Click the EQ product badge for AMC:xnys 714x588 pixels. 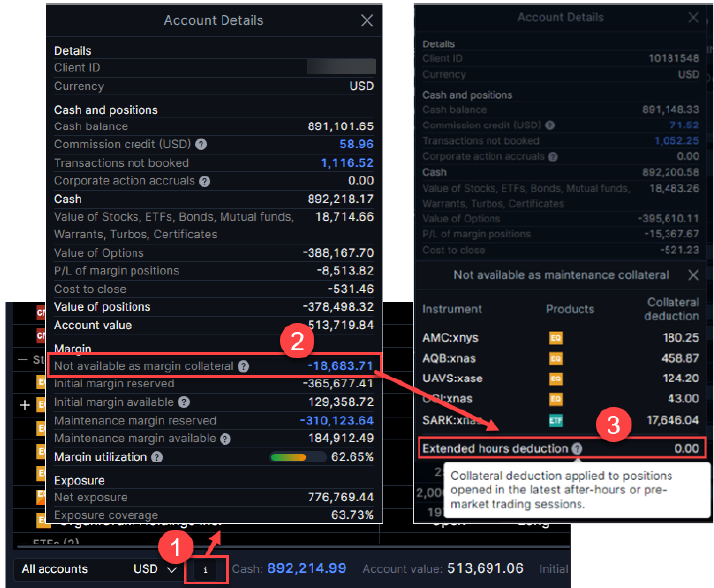coord(556,337)
